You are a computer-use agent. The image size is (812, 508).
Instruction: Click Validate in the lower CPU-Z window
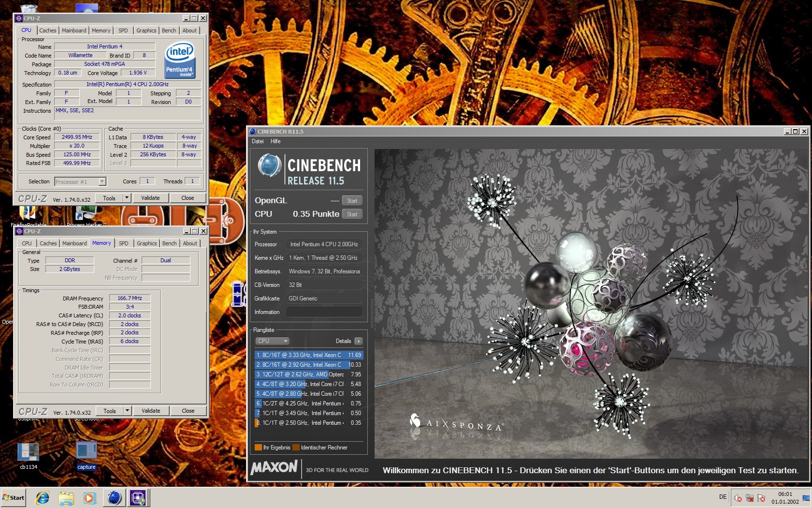pyautogui.click(x=151, y=411)
